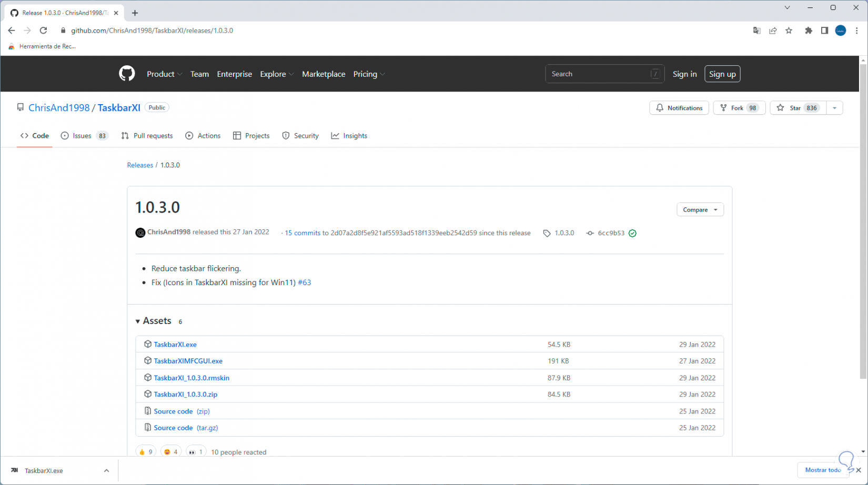The image size is (868, 485).
Task: Click the tag icon next to 1.0.3.0
Action: [x=547, y=233]
